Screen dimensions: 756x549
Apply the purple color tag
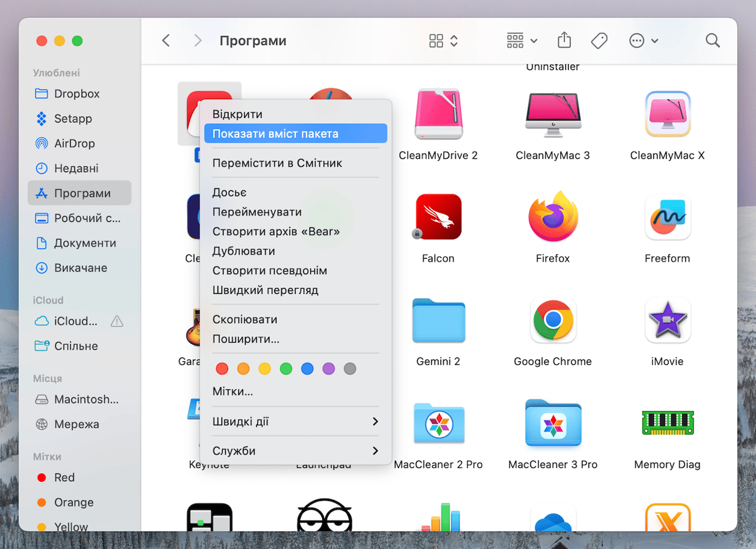click(x=329, y=369)
